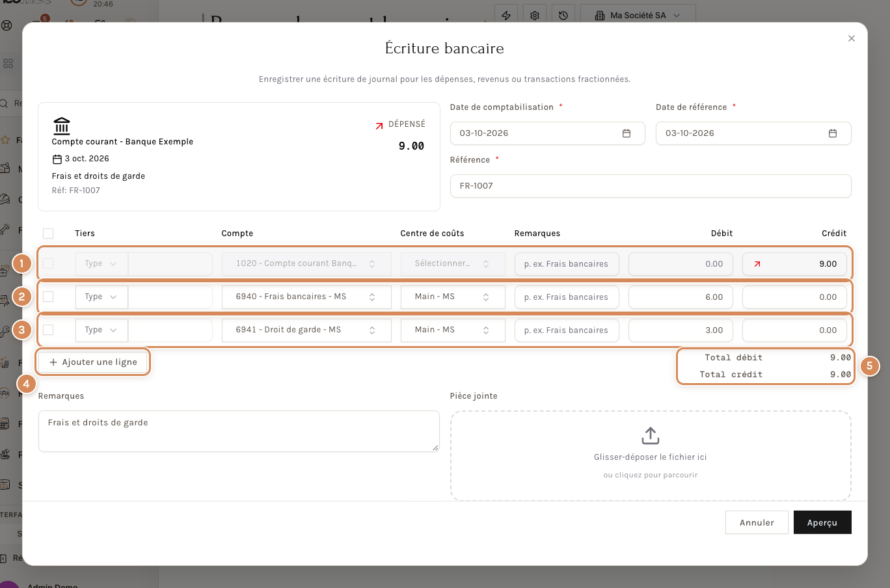890x588 pixels.
Task: Click the Crédit field on the 6940 row
Action: point(794,297)
